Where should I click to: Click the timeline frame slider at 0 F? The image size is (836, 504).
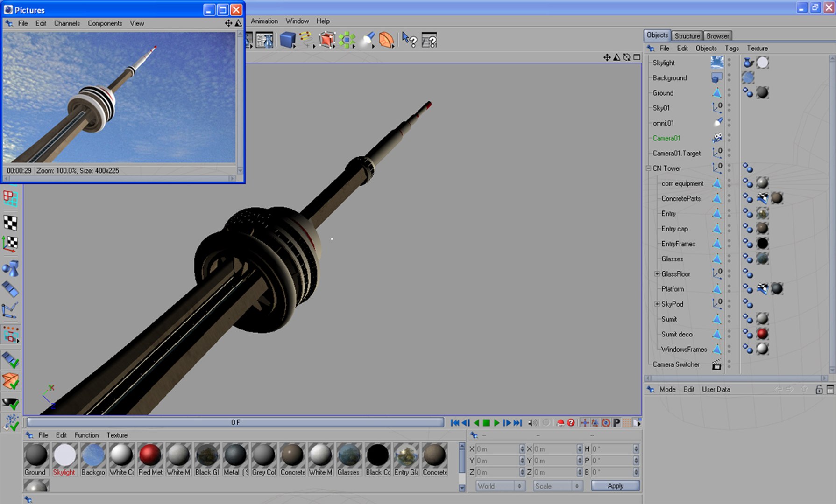[235, 422]
